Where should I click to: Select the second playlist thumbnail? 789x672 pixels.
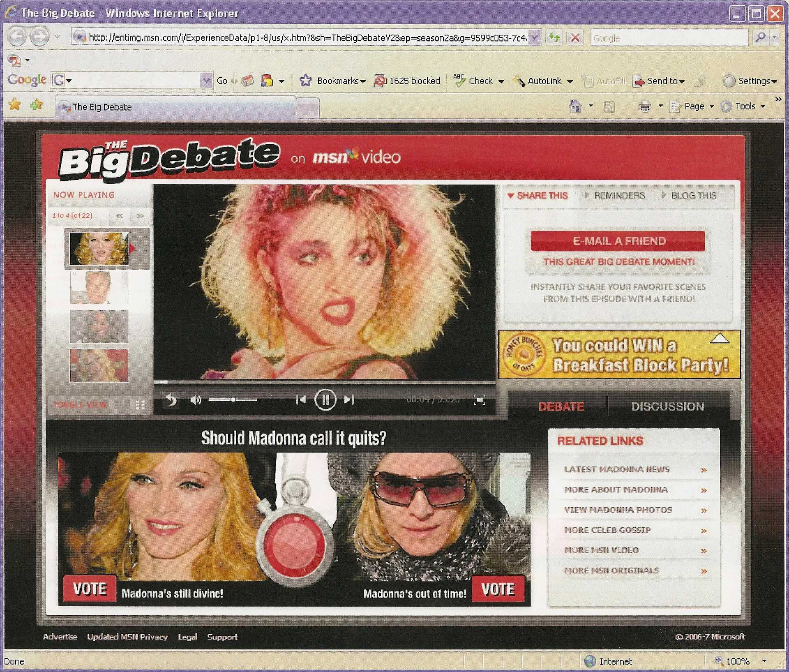coord(99,287)
